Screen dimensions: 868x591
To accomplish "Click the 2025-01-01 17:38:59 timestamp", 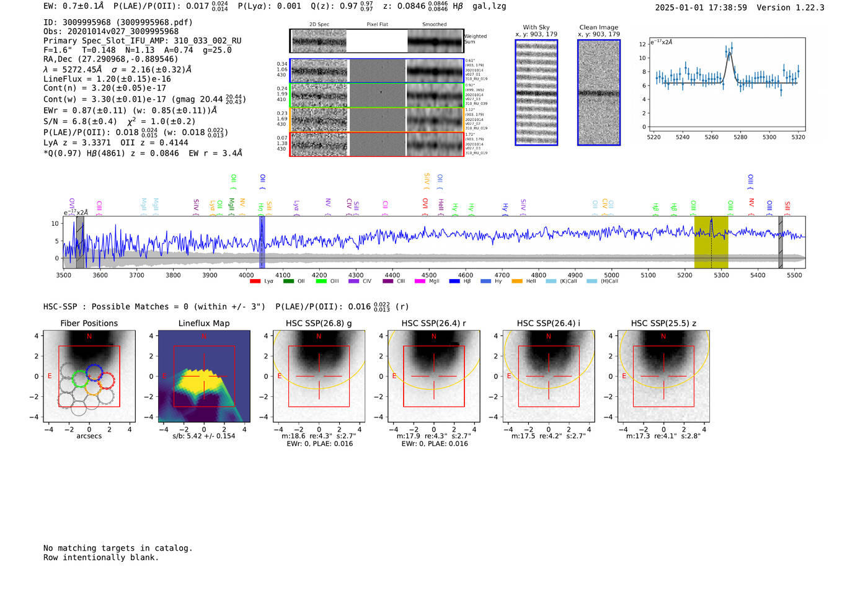I will coord(701,7).
